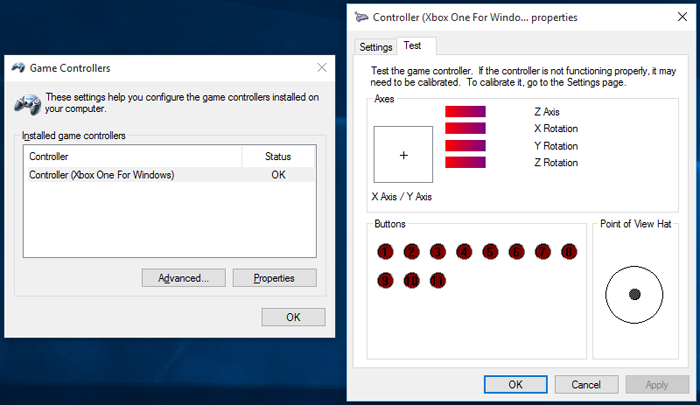Click button indicator number 1
The height and width of the screenshot is (405, 700).
[385, 252]
